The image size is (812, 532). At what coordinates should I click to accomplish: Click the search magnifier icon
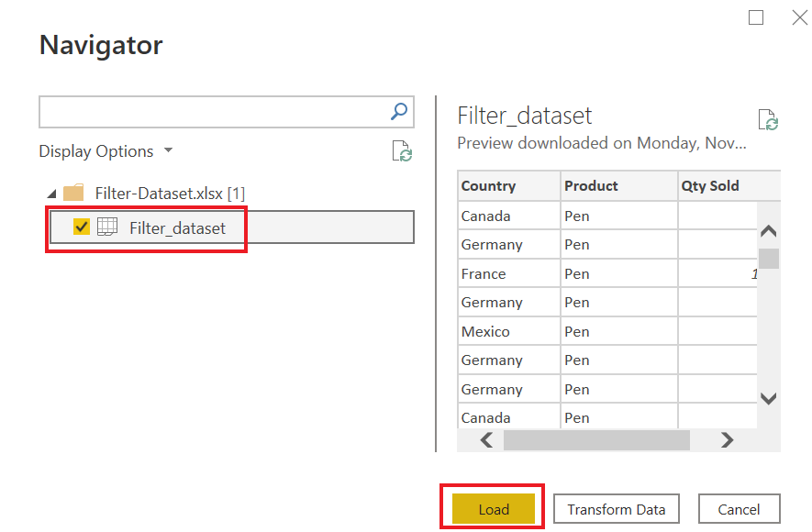tap(399, 112)
